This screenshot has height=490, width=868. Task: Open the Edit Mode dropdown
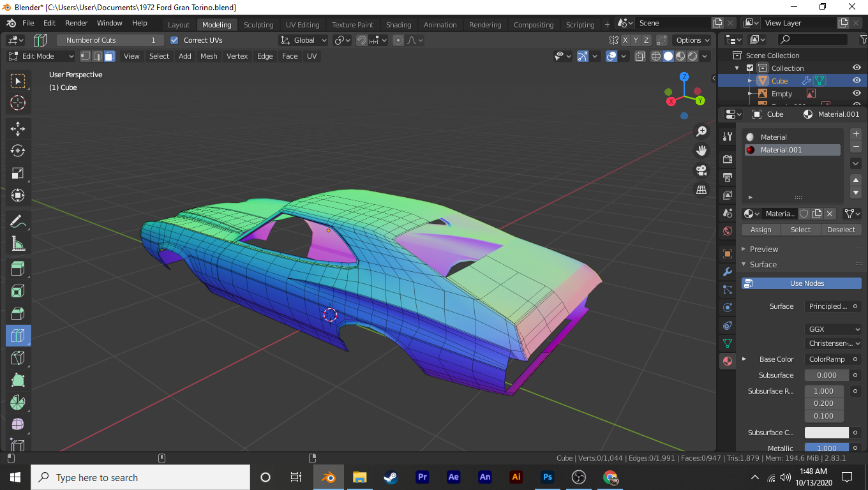41,56
